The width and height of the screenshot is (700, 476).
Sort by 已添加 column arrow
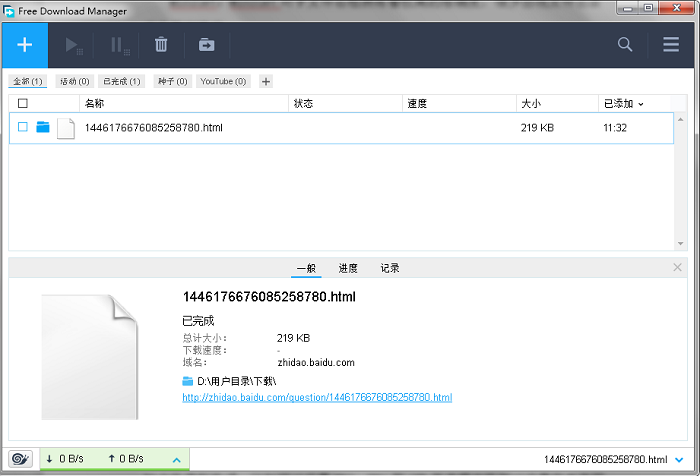641,104
